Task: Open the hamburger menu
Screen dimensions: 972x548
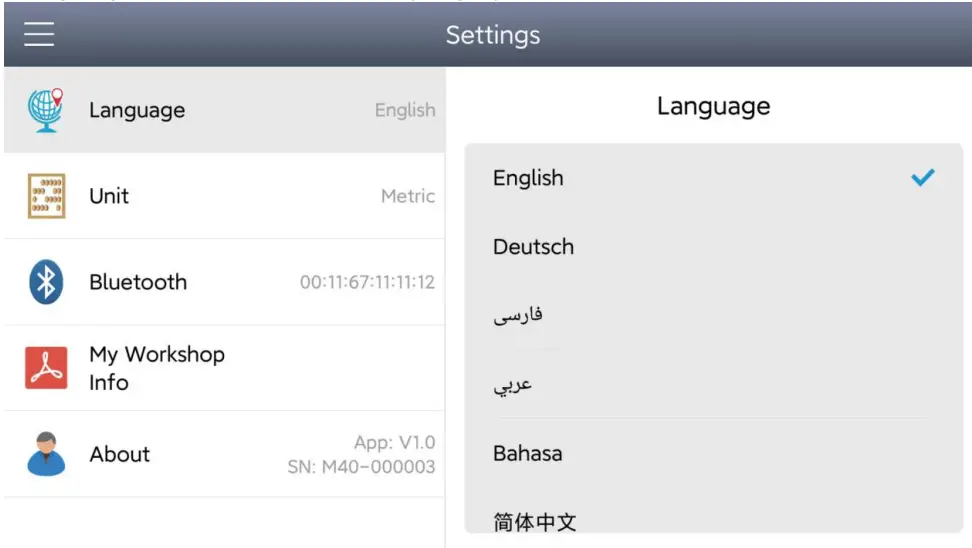Action: coord(39,34)
